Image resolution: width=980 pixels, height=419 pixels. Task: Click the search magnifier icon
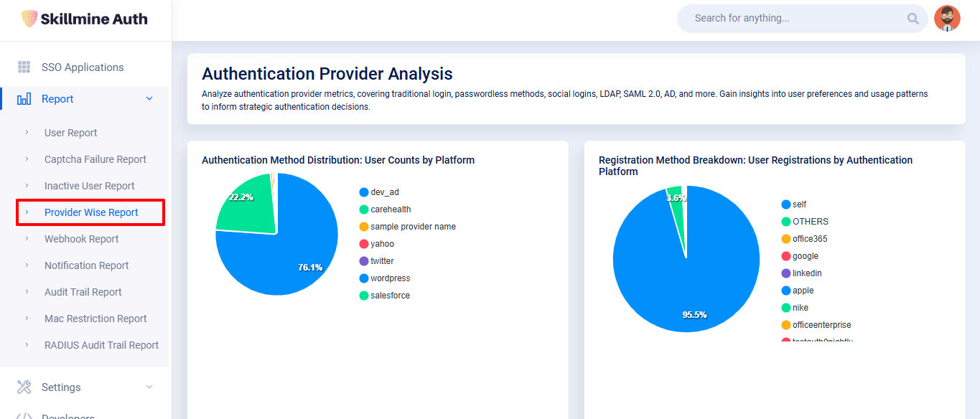[x=913, y=19]
